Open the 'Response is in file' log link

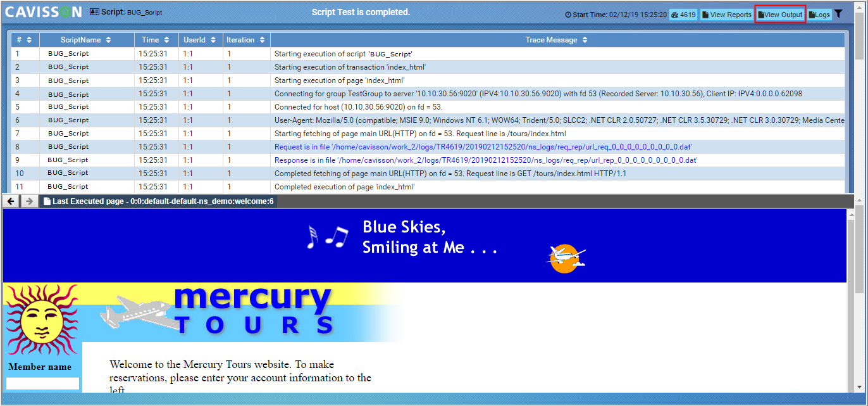point(486,160)
